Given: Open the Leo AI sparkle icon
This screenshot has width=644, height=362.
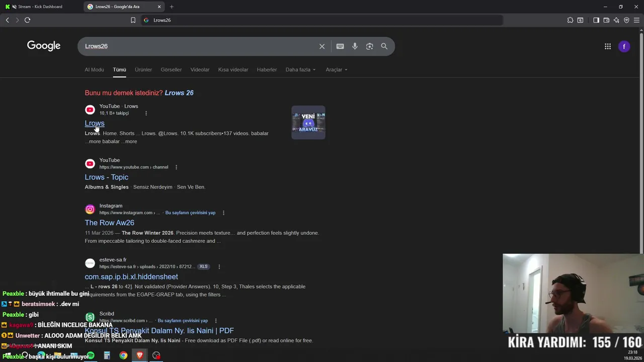Looking at the screenshot, I should click(x=616, y=20).
